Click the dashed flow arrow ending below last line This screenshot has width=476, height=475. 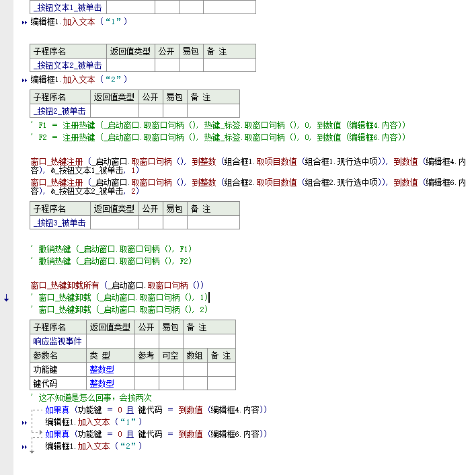(32, 451)
